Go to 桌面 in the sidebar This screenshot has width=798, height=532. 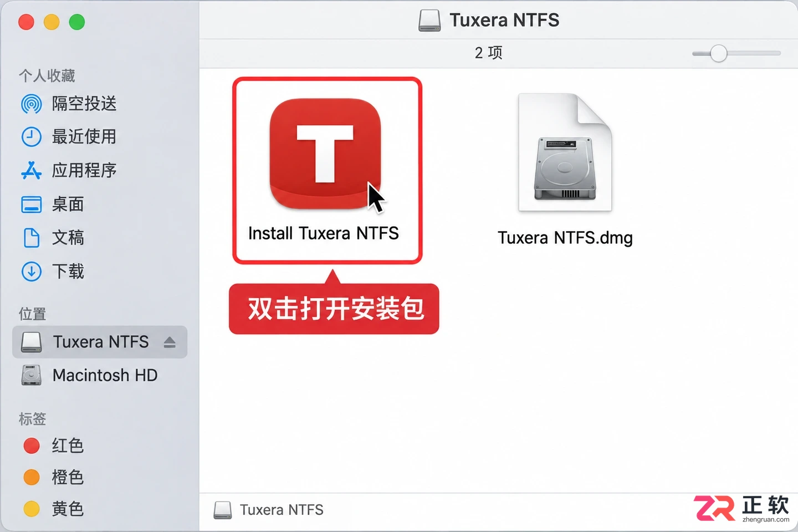click(x=68, y=204)
